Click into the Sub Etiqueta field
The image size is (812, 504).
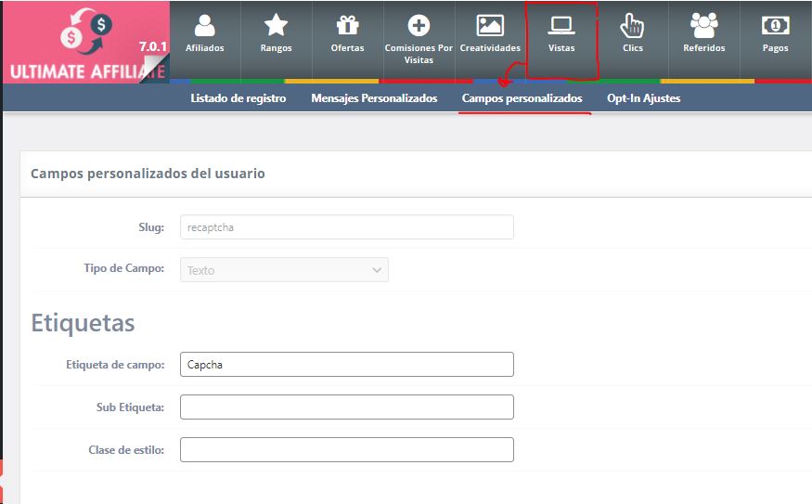pyautogui.click(x=346, y=407)
